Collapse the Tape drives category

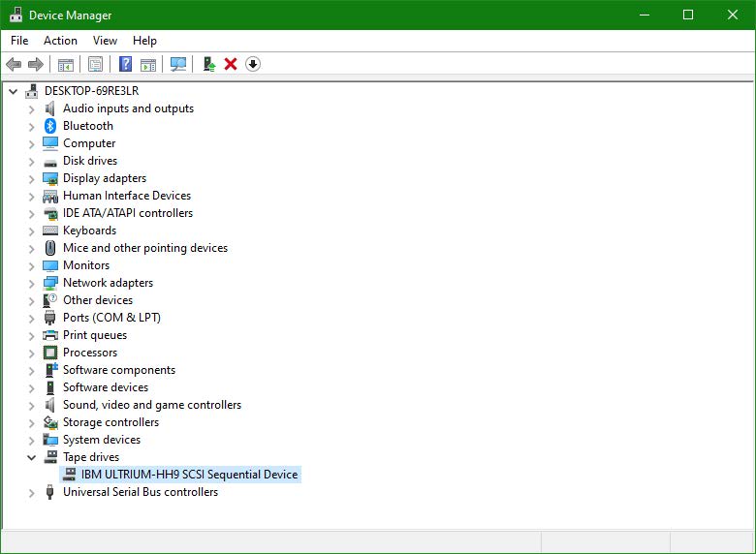tap(31, 457)
